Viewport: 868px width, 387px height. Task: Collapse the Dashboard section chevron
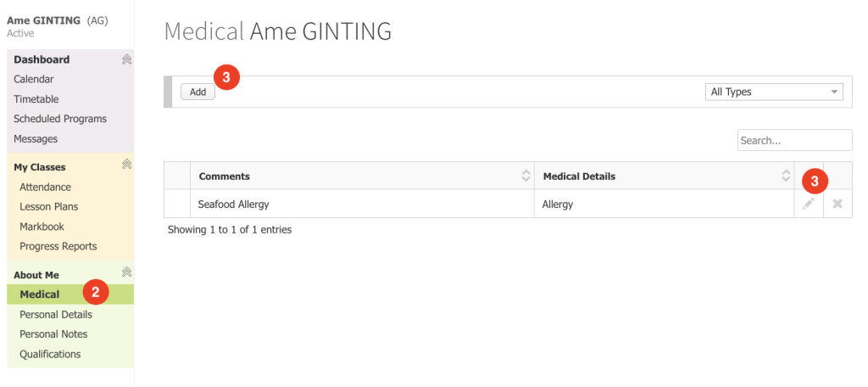[127, 59]
